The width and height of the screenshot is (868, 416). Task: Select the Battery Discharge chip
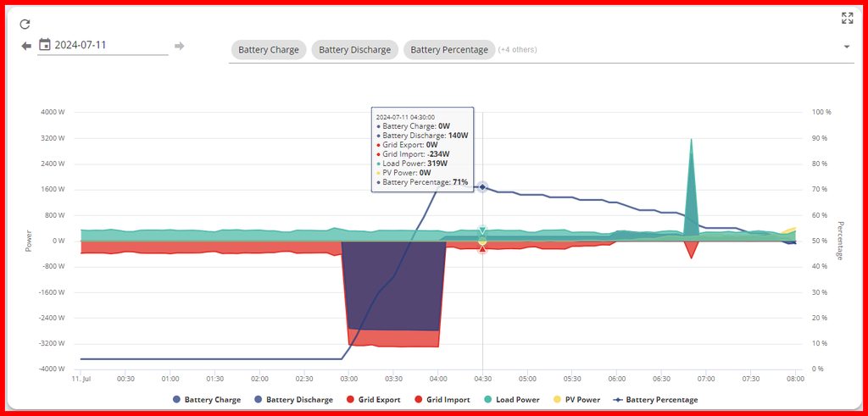point(354,50)
